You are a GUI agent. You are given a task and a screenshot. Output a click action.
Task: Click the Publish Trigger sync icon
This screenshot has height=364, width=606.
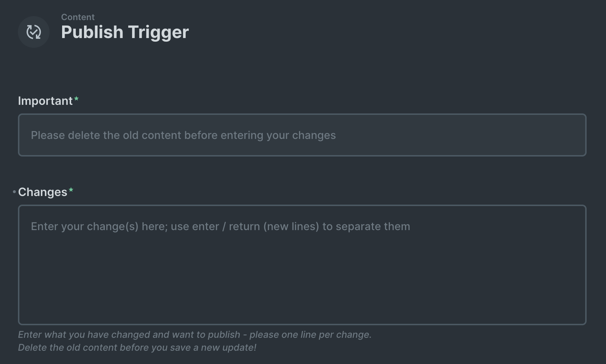click(x=33, y=32)
